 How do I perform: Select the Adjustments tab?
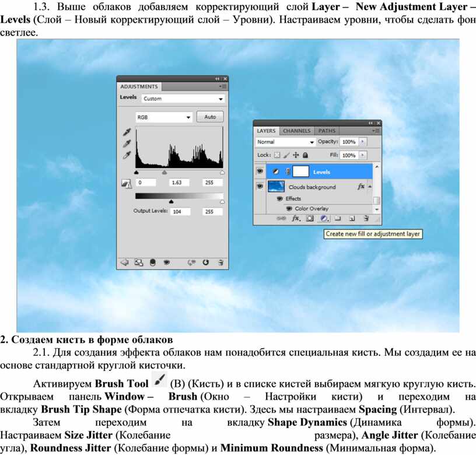point(139,86)
